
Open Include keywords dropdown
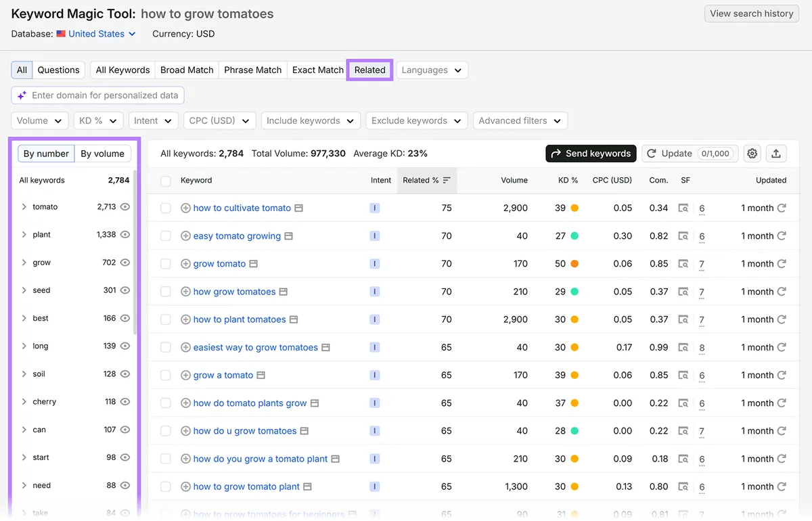[311, 120]
